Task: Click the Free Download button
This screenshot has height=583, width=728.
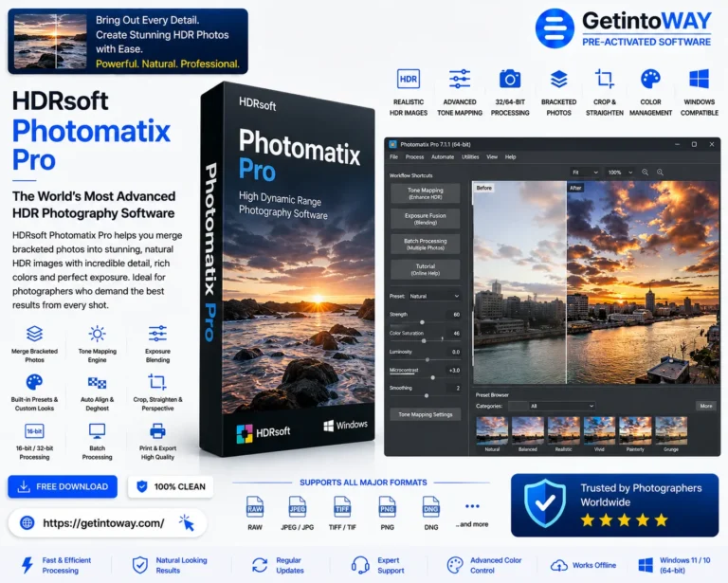Action: tap(63, 486)
